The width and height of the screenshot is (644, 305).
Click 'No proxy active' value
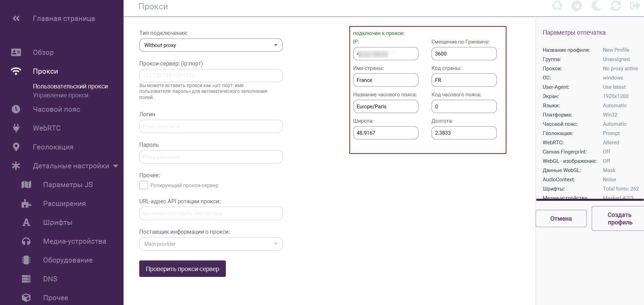tap(620, 69)
